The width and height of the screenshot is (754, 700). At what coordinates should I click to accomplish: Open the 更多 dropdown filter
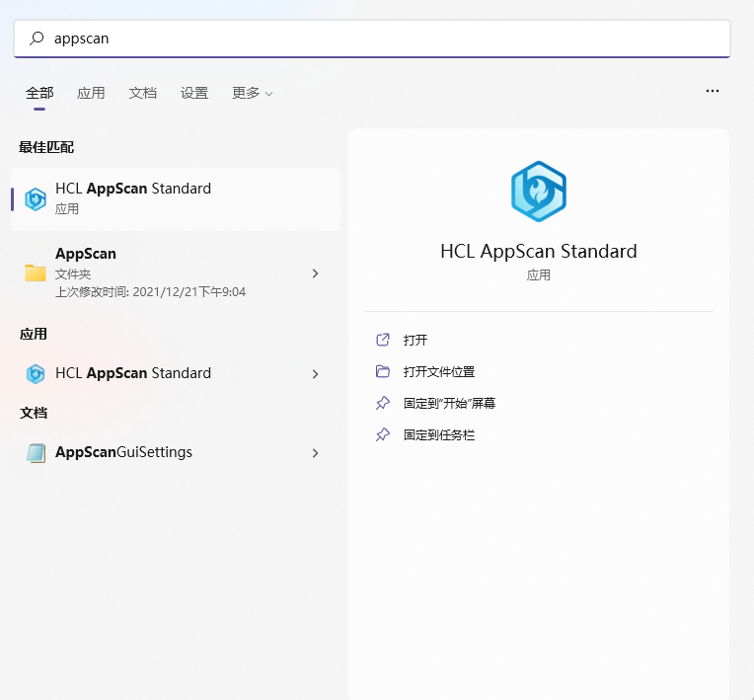coord(252,93)
